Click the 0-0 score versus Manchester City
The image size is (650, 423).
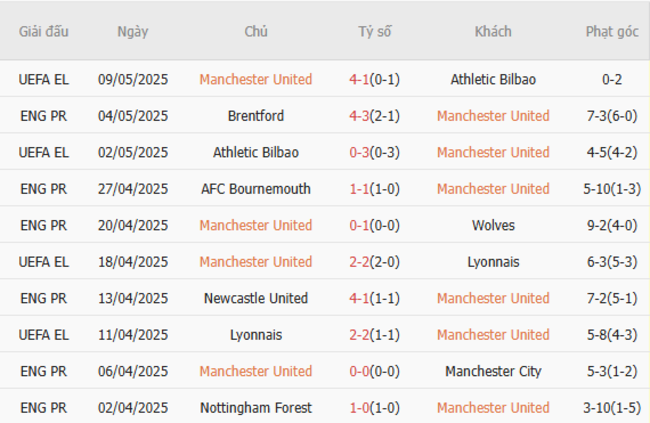point(359,371)
